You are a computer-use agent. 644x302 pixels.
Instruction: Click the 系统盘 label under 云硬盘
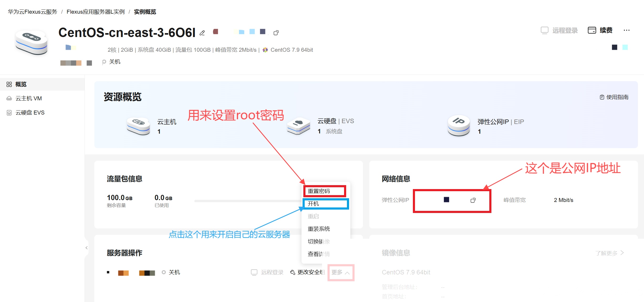[x=334, y=132]
